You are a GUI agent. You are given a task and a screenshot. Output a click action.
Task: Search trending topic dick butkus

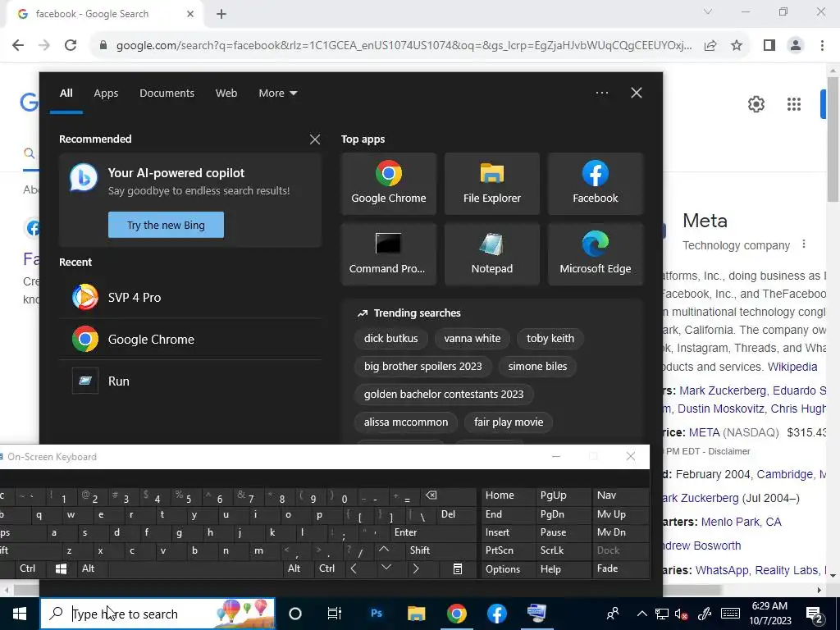[391, 339]
